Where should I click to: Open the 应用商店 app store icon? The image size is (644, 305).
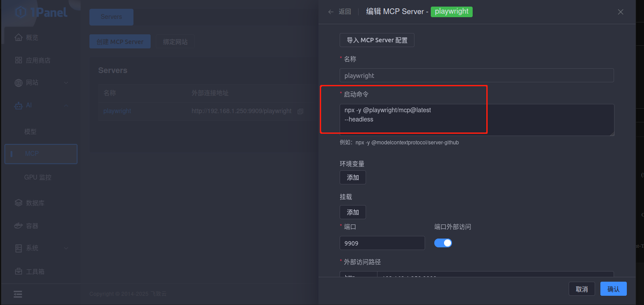[x=19, y=60]
